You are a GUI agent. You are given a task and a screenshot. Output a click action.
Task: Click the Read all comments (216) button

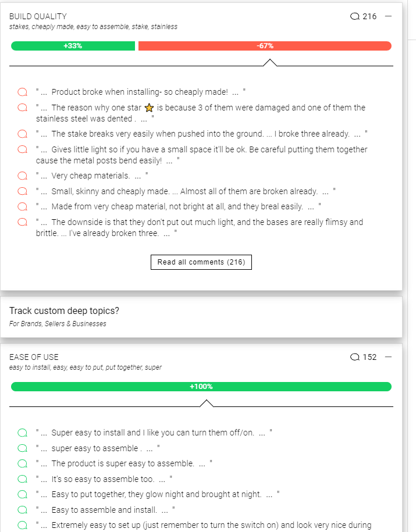201,262
